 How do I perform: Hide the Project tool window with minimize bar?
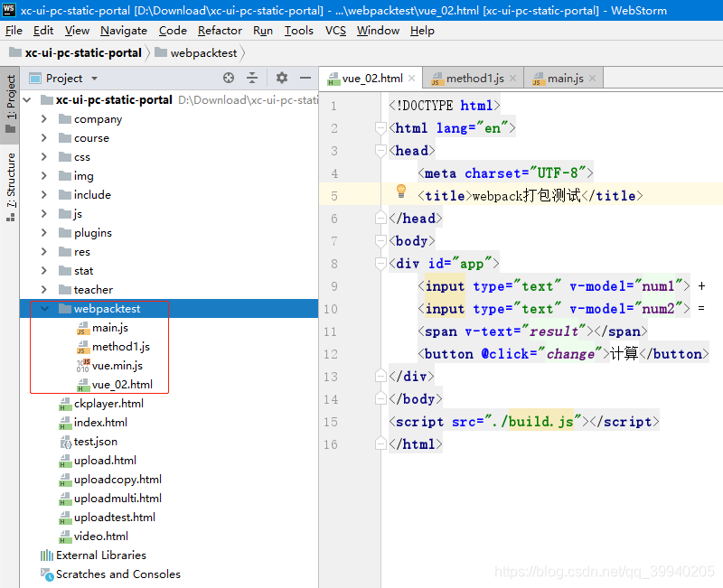[x=305, y=78]
